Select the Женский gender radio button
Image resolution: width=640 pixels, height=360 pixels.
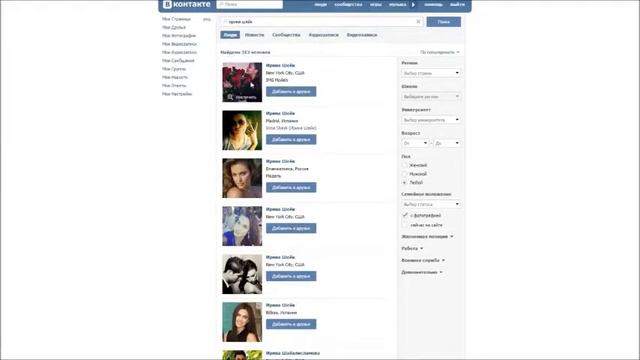pos(404,165)
